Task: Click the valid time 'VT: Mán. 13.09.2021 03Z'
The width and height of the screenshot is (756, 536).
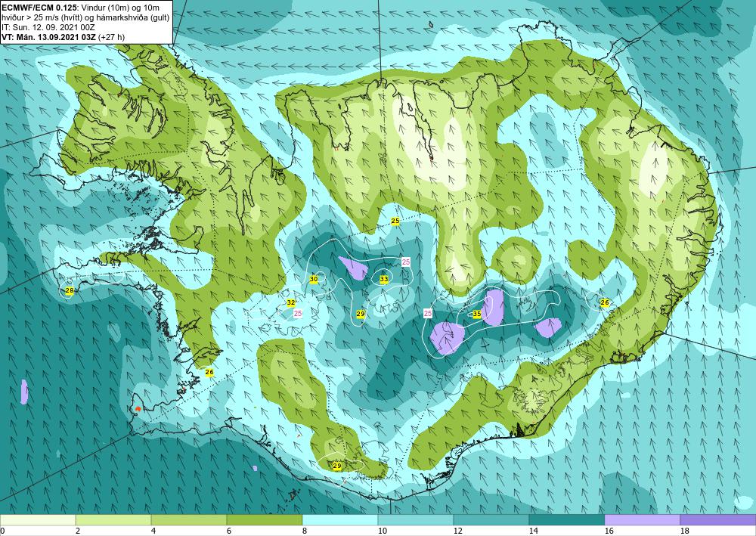Action: click(x=50, y=36)
